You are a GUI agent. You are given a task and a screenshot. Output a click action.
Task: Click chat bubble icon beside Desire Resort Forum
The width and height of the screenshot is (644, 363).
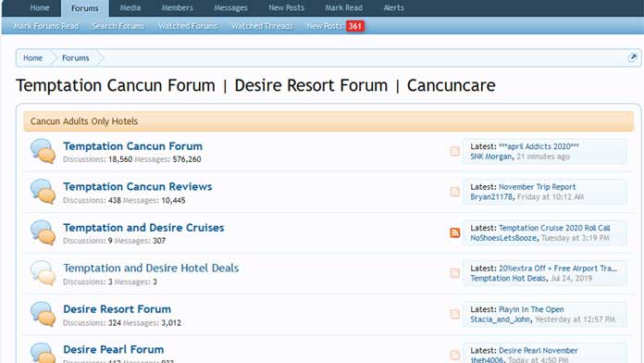coord(43,314)
